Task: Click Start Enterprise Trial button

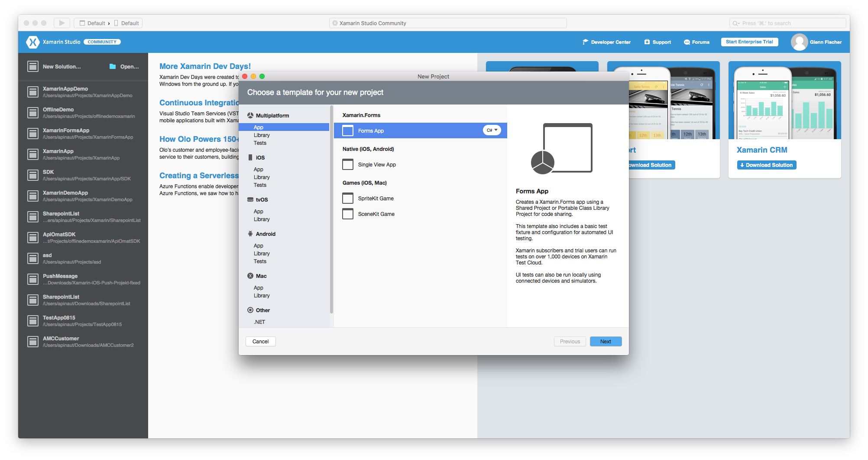Action: tap(749, 42)
